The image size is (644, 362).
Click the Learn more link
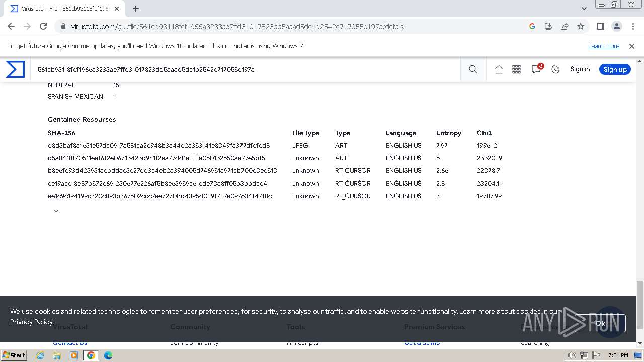(x=604, y=46)
